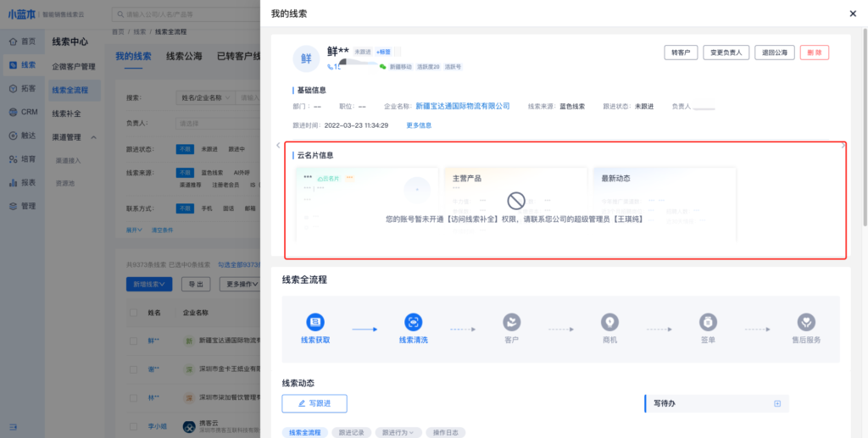Switch to the 操作日志 tab
Viewport: 868px width, 438px height.
446,433
